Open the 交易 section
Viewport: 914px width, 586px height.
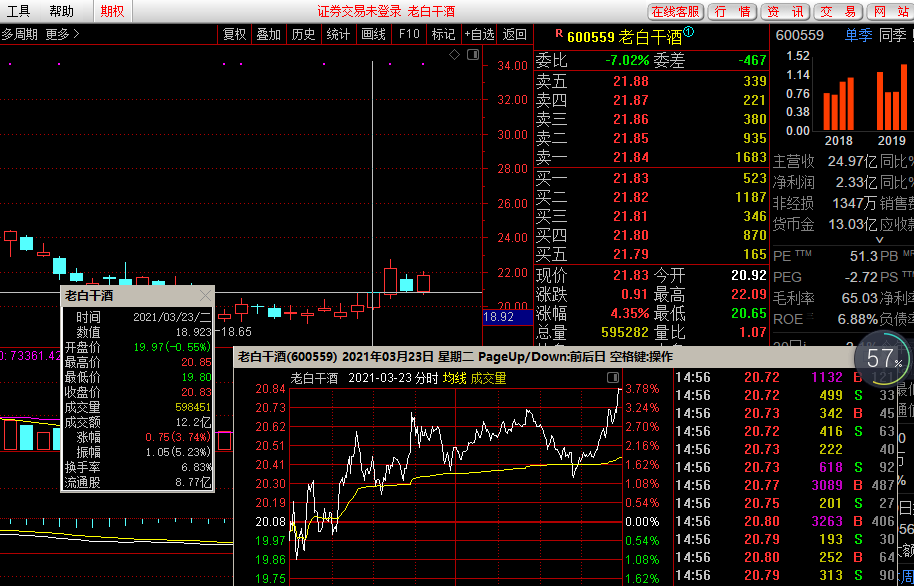point(838,12)
